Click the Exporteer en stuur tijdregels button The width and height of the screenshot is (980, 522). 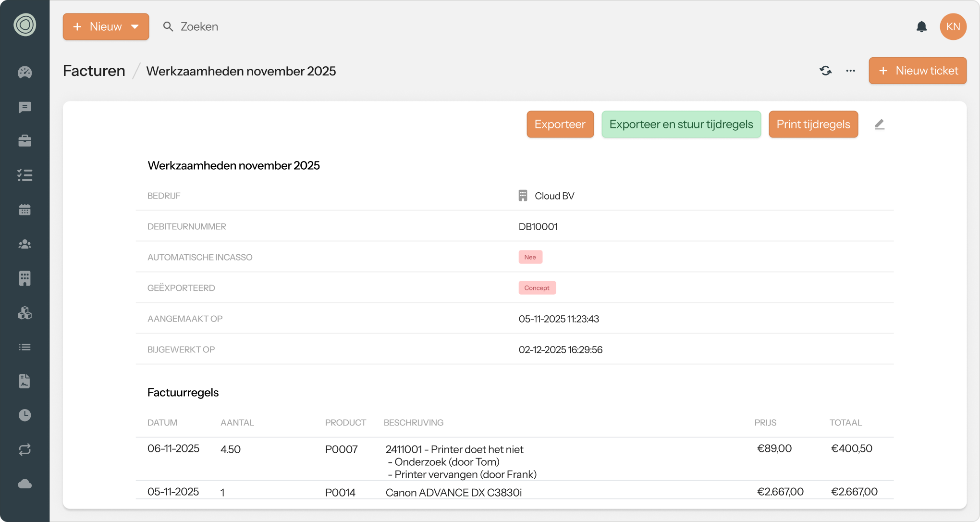click(681, 124)
